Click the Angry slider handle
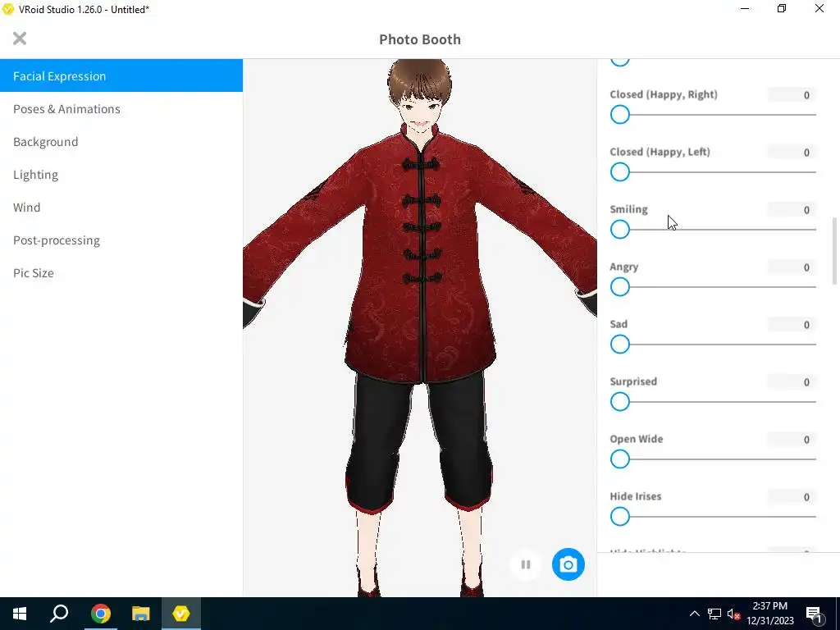 pyautogui.click(x=620, y=286)
